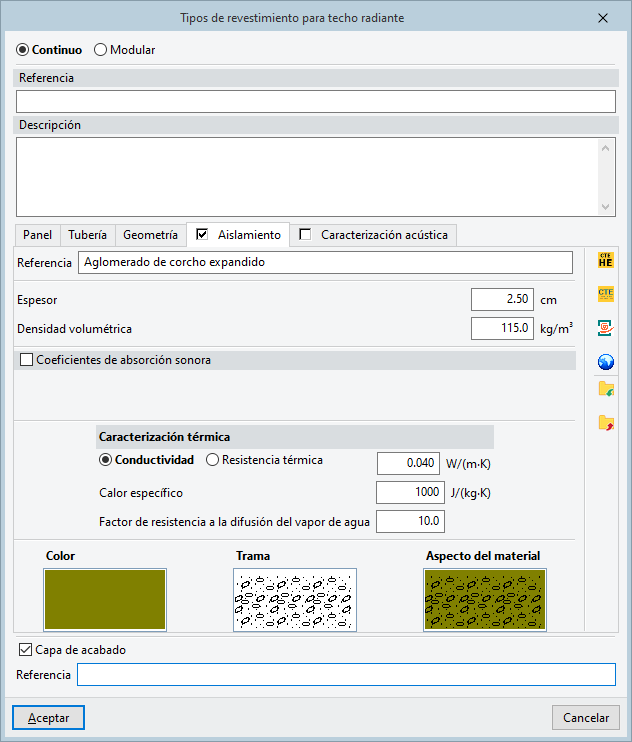Image resolution: width=632 pixels, height=742 pixels.
Task: Click the top Referencia input field
Action: coord(316,101)
